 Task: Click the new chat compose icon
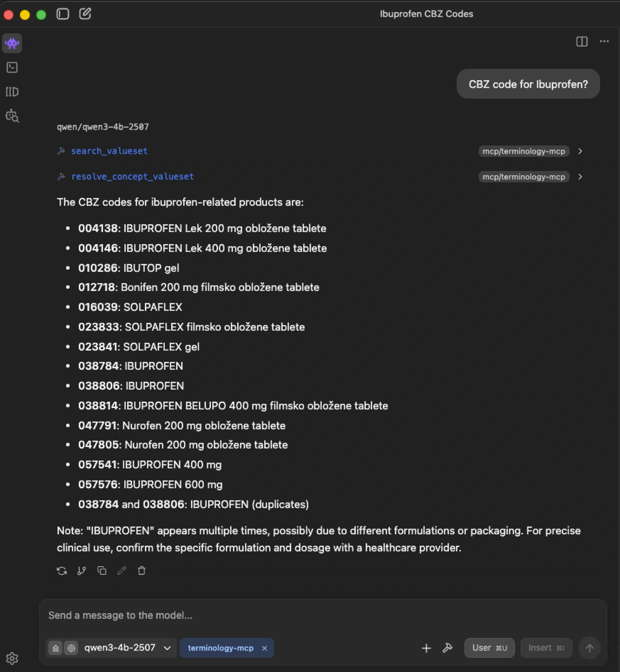85,14
